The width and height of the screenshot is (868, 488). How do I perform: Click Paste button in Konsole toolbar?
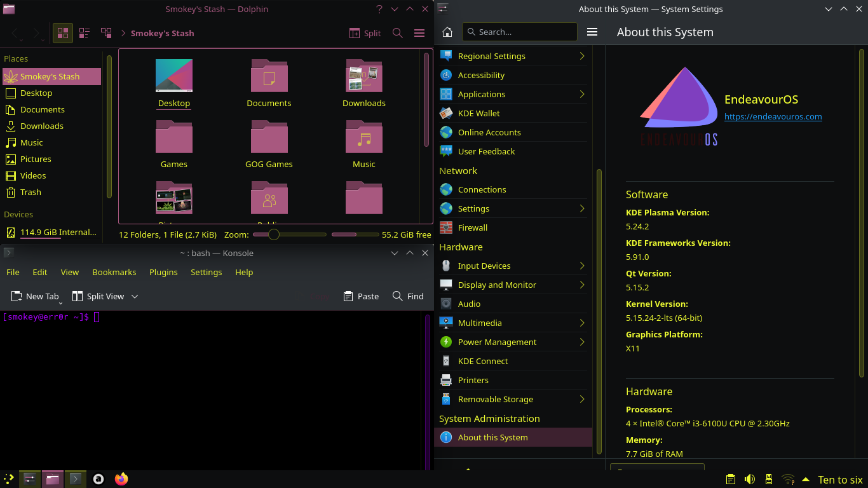pos(361,296)
